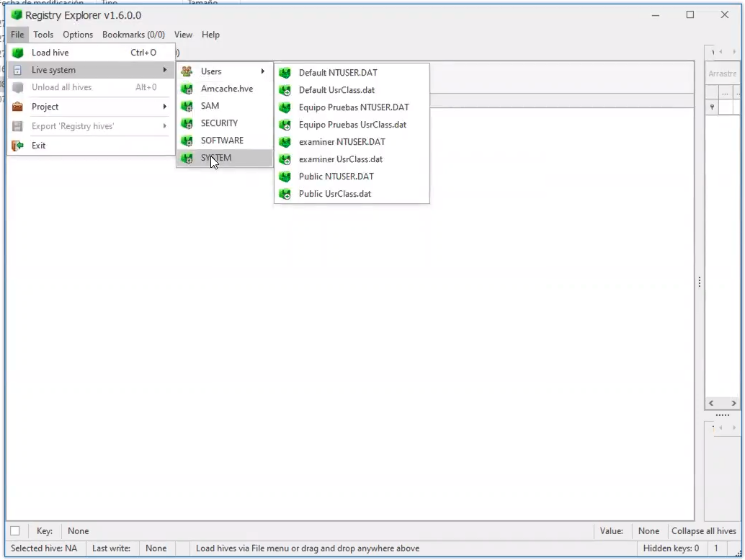745x560 pixels.
Task: Click the SAM hive icon
Action: click(187, 105)
